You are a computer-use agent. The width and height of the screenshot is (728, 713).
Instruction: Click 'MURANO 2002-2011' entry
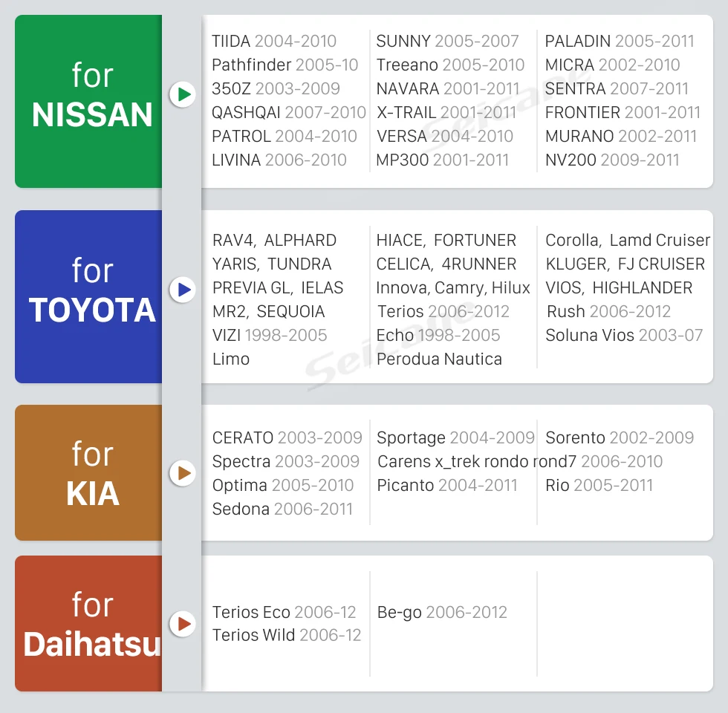(x=621, y=136)
